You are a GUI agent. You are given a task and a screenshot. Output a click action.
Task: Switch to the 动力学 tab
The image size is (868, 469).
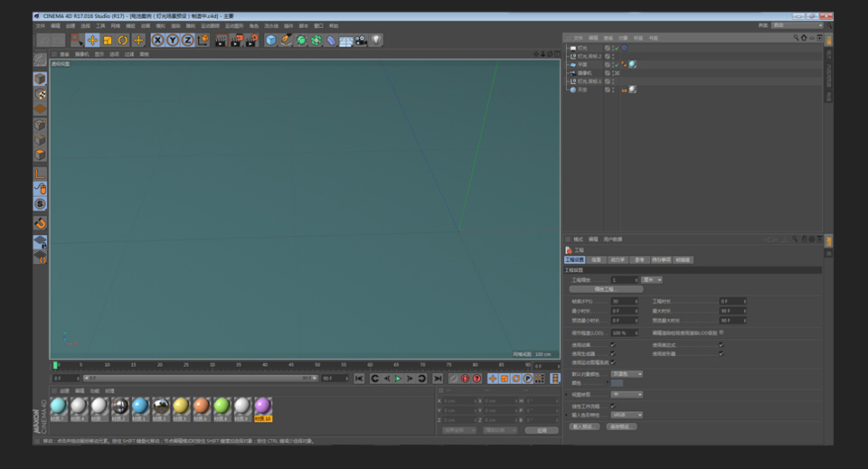point(618,259)
